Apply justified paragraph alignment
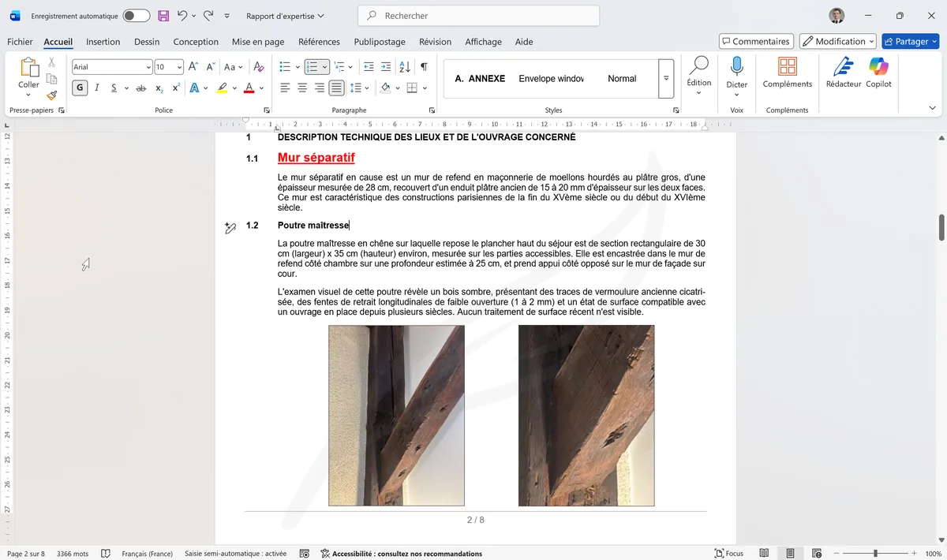 (x=337, y=88)
